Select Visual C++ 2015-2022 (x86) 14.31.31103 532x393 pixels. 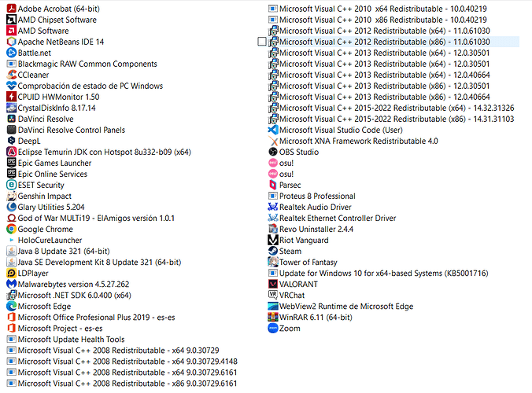tap(391, 119)
